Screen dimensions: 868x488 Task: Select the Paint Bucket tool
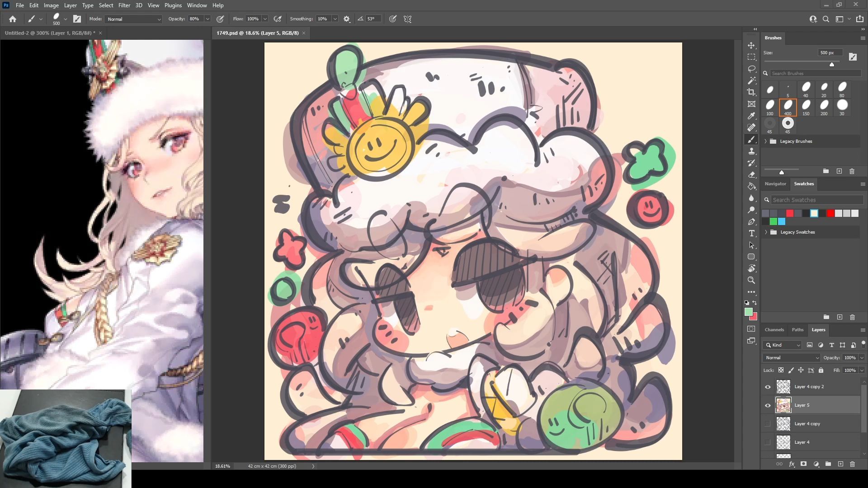(x=751, y=187)
